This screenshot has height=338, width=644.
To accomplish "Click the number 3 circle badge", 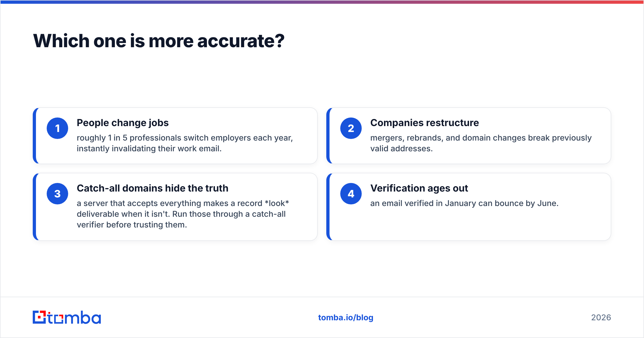I will (57, 194).
